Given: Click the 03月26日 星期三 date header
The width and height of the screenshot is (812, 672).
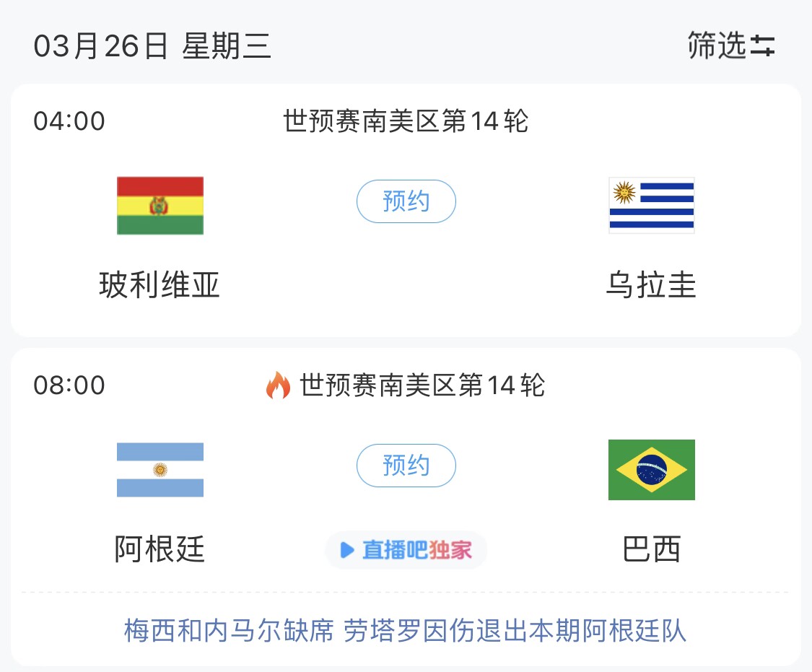Looking at the screenshot, I should click(x=152, y=46).
